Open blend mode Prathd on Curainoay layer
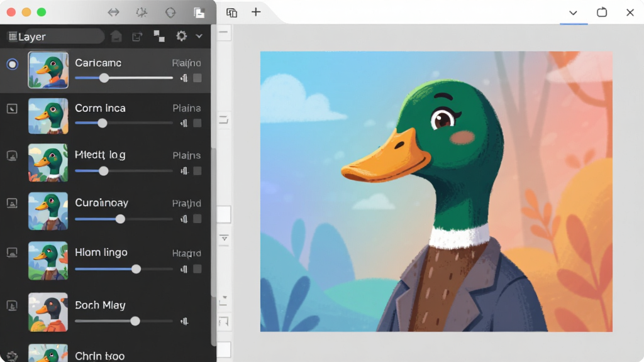Image resolution: width=644 pixels, height=362 pixels. (186, 204)
